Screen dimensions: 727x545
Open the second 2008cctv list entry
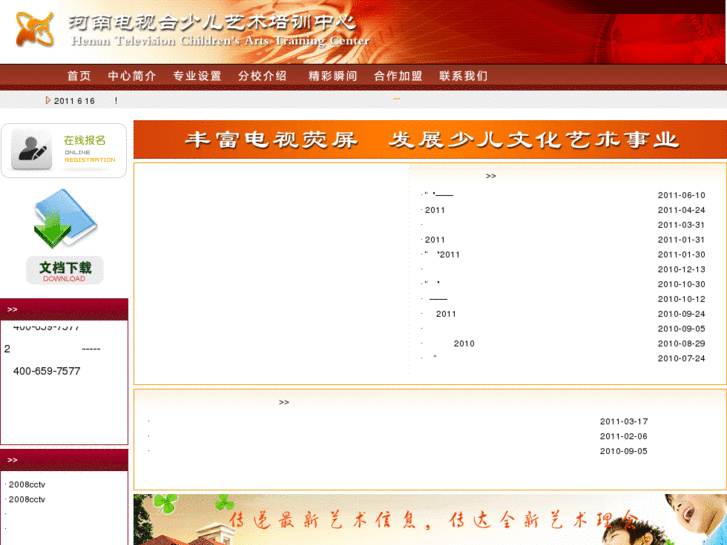click(26, 500)
